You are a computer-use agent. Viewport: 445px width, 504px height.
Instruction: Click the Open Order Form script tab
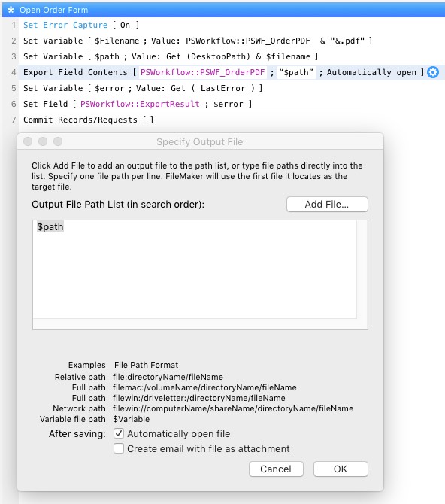pyautogui.click(x=53, y=10)
